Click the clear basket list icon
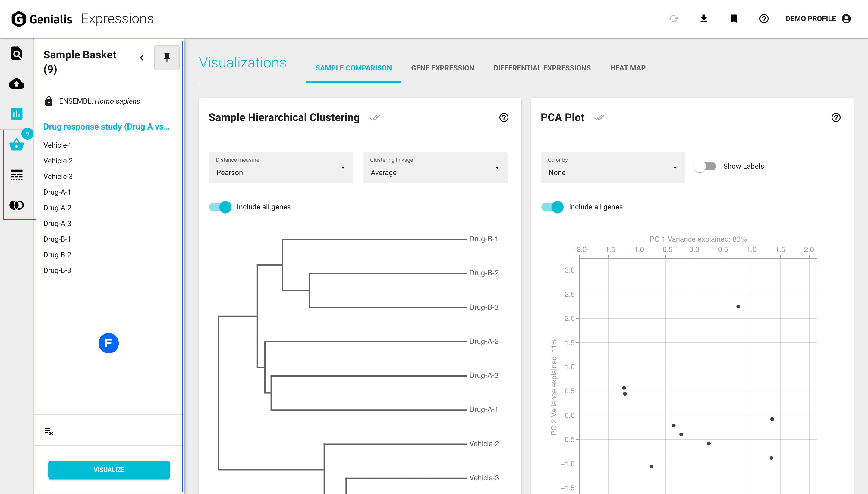 [x=49, y=431]
